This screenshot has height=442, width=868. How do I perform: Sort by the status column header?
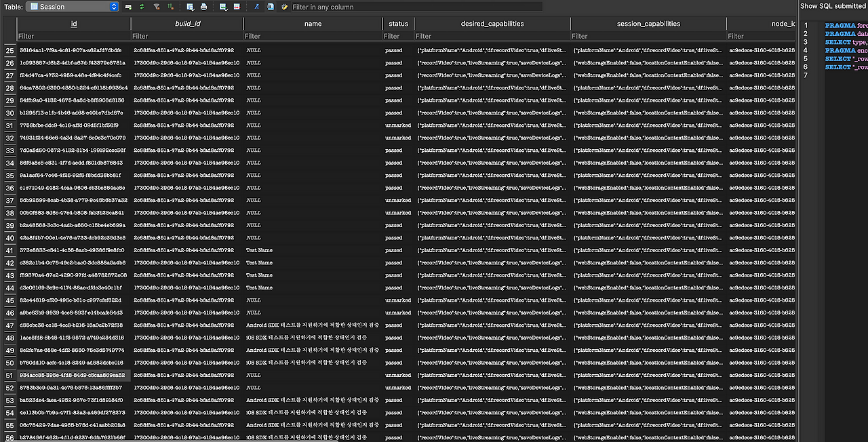(x=398, y=24)
